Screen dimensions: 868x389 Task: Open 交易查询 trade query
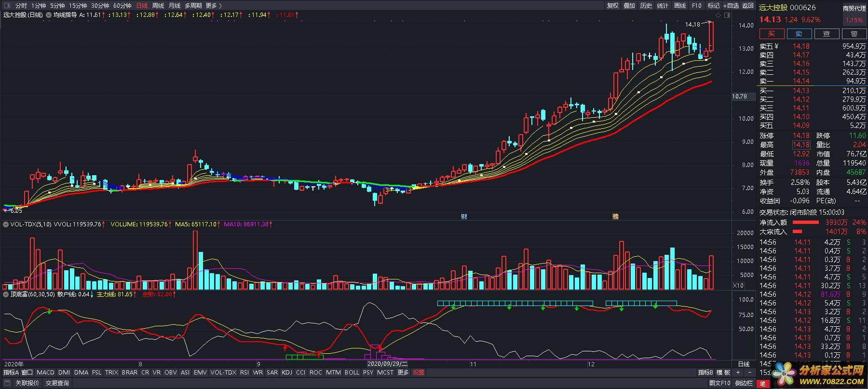pos(57,383)
